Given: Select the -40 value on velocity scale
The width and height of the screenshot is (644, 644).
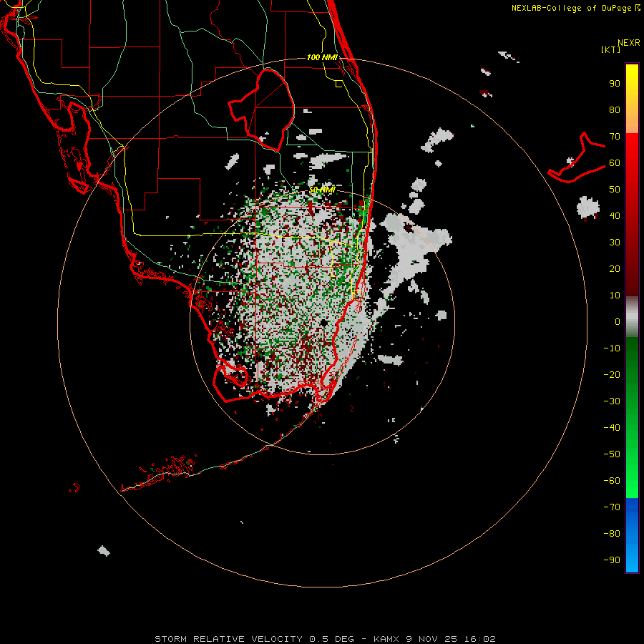Looking at the screenshot, I should click(x=612, y=428).
